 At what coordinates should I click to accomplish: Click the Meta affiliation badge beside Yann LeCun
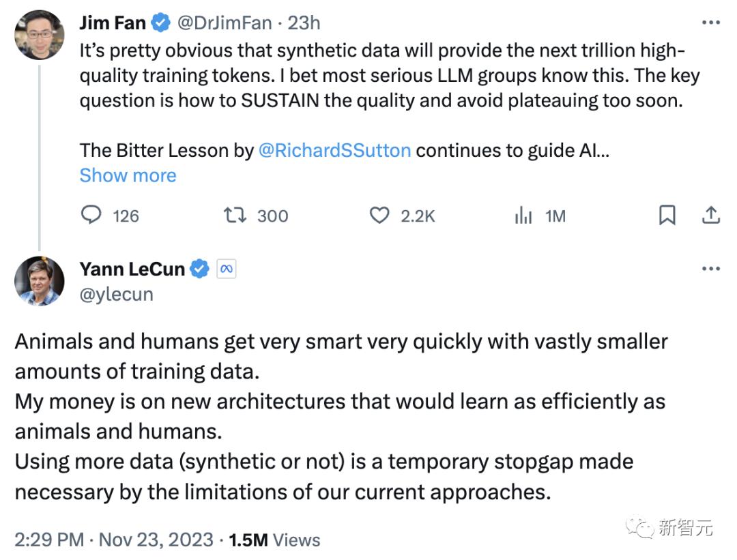226,269
